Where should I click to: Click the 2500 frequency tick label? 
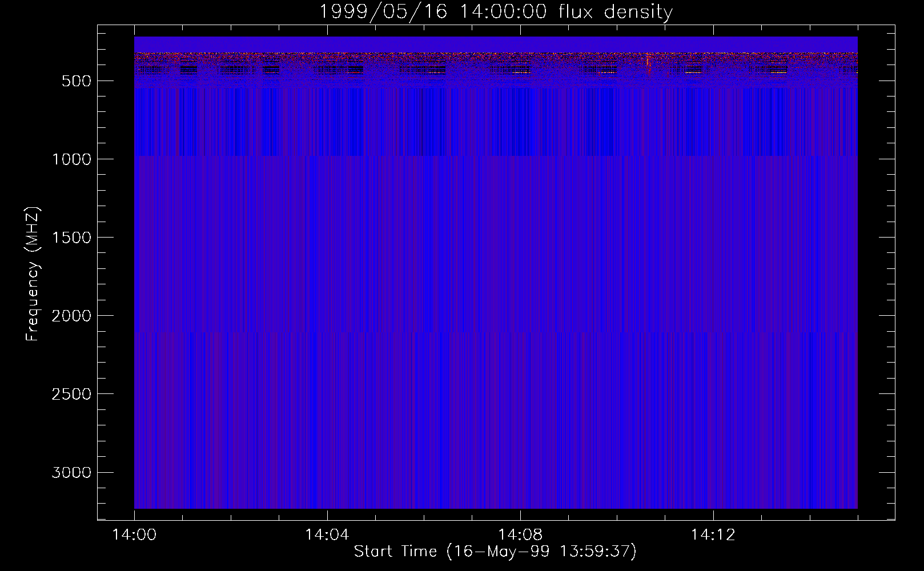(71, 394)
